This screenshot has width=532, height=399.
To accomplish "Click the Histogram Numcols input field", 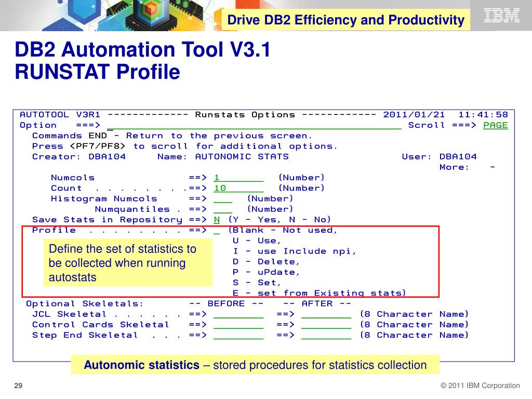I will (x=223, y=199).
